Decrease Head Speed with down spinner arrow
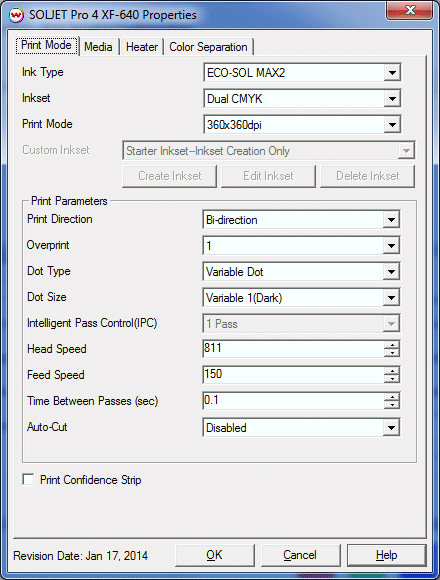 coord(392,353)
